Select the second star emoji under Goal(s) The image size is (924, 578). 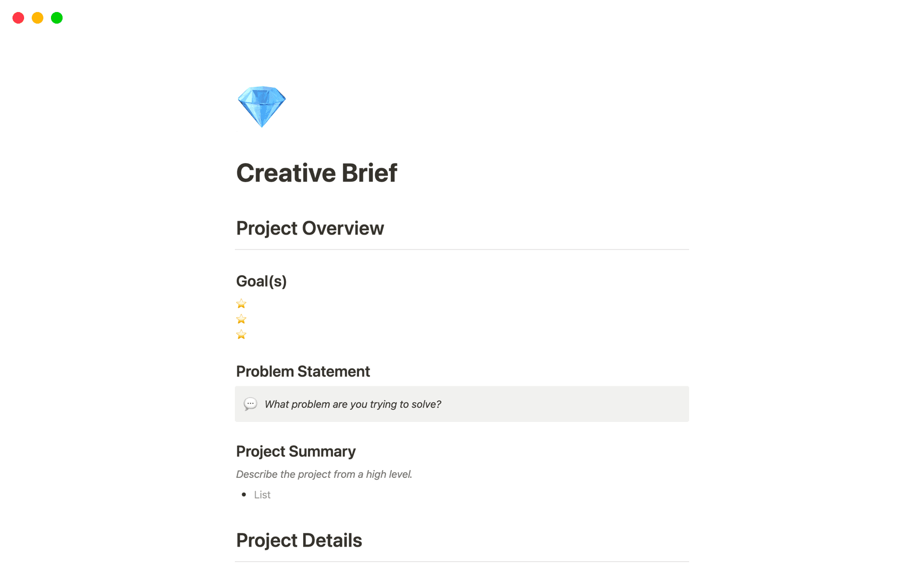241,319
